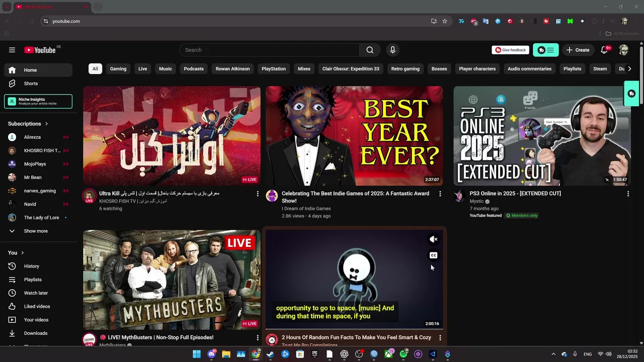The image size is (644, 362).
Task: Open watch History in the sidebar
Action: click(38, 266)
